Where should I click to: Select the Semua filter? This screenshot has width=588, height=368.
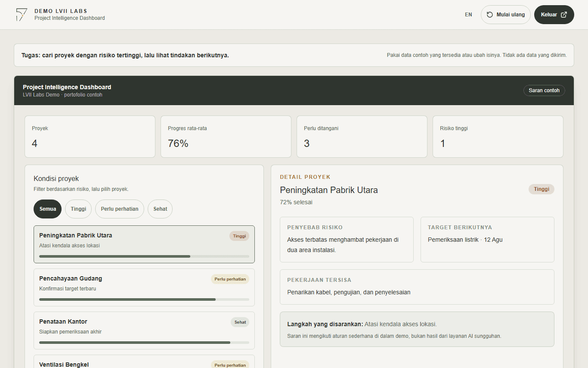tap(48, 209)
